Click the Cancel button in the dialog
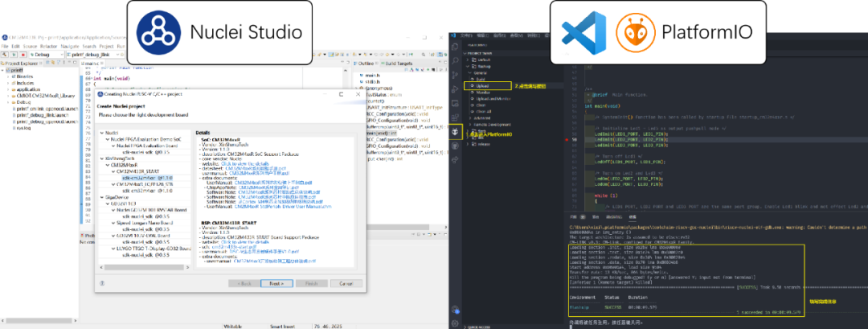This screenshot has height=329, width=868. click(x=346, y=284)
